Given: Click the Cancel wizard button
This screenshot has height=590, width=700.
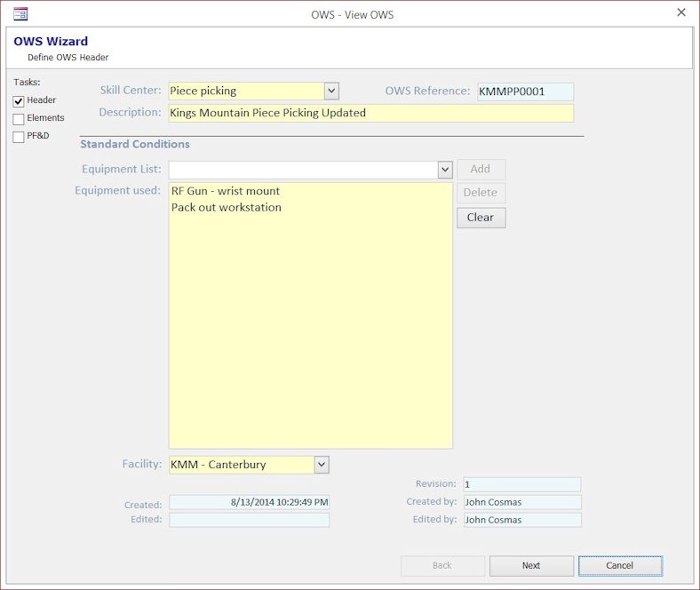Looking at the screenshot, I should [620, 566].
